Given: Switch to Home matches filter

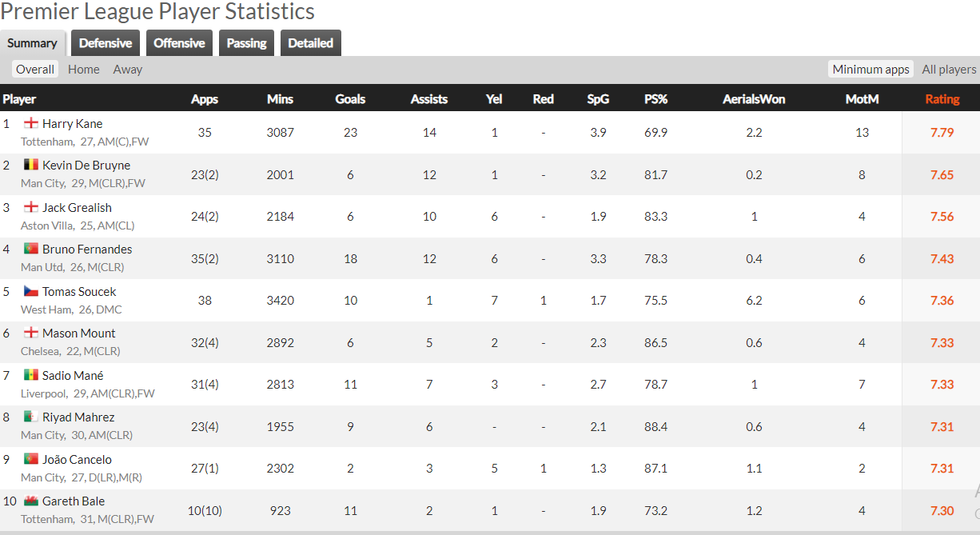Looking at the screenshot, I should coord(84,70).
